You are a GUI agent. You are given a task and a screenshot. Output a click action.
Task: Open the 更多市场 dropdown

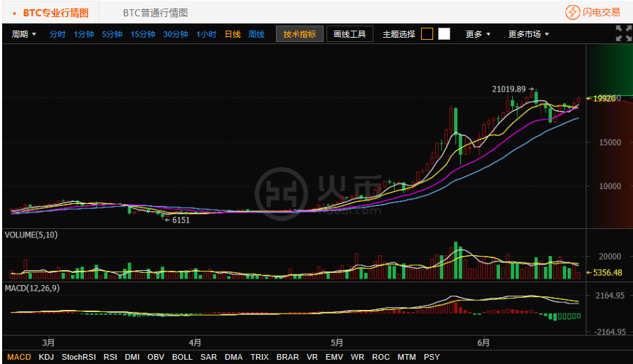(528, 34)
